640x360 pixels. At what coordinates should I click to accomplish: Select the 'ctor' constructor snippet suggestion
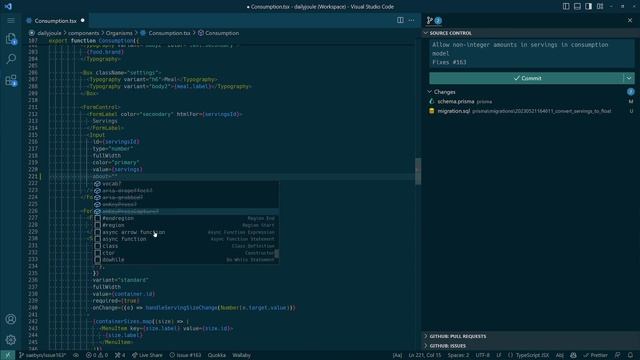[x=186, y=253]
